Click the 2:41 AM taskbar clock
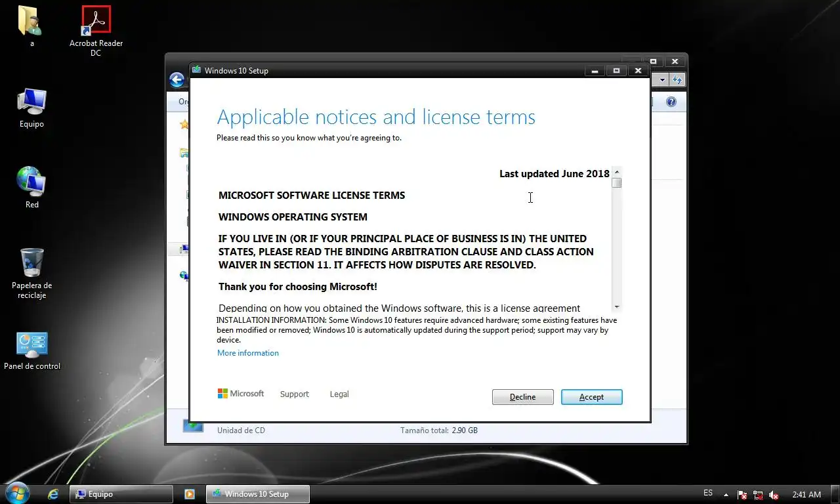Image resolution: width=840 pixels, height=504 pixels. click(x=807, y=495)
